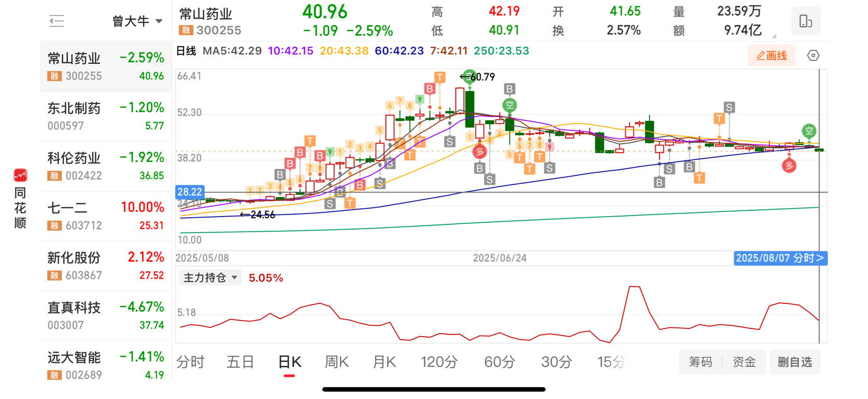The width and height of the screenshot is (868, 399).
Task: Open 曾大牛 watchlist group dropdown
Action: [137, 21]
